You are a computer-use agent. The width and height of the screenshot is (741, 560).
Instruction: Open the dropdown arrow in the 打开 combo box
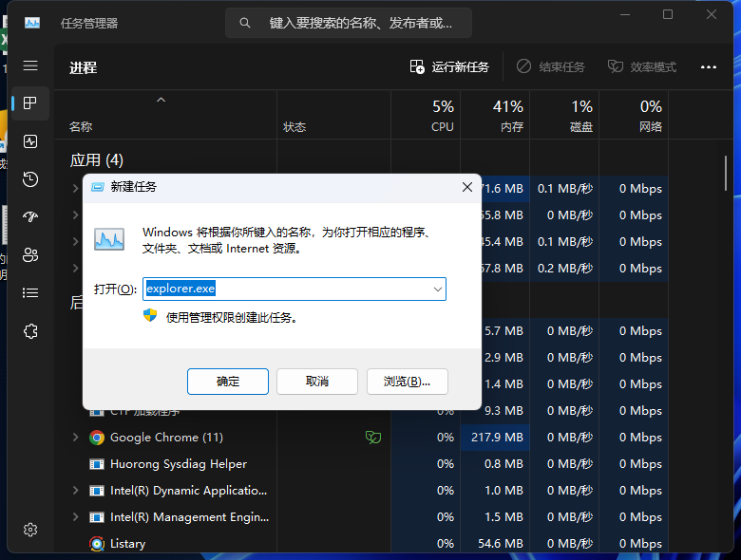[x=437, y=289]
